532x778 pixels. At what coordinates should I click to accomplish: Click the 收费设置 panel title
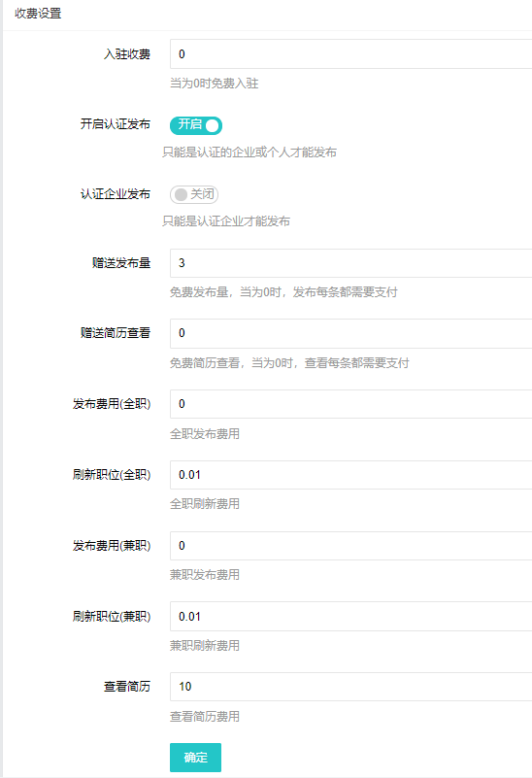[38, 14]
